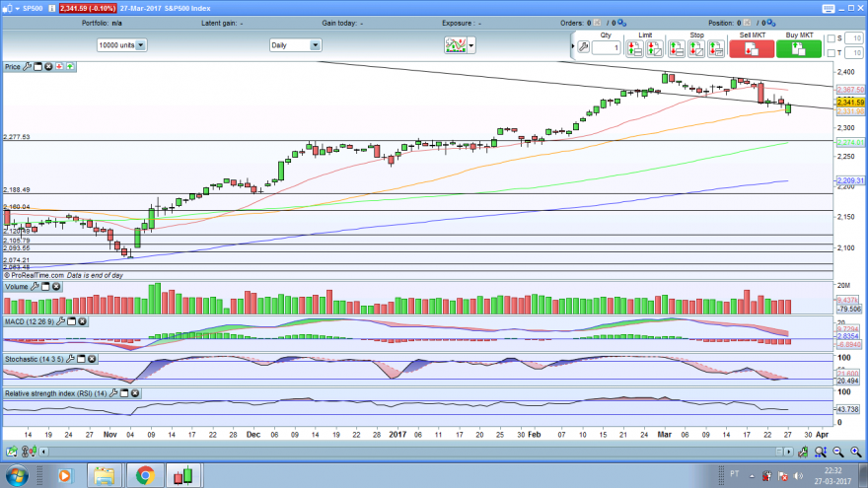The height and width of the screenshot is (488, 868).
Task: Expand the chart style dropdown arrow
Action: [x=471, y=45]
